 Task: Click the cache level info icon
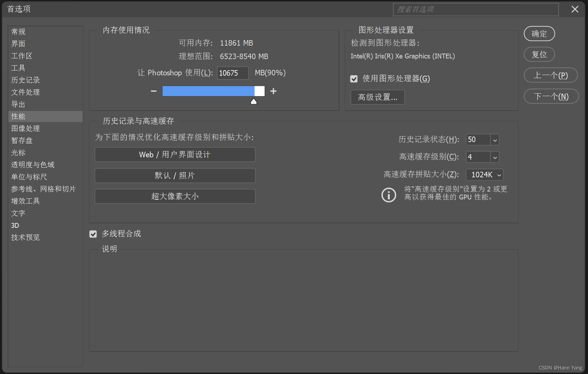[x=388, y=195]
